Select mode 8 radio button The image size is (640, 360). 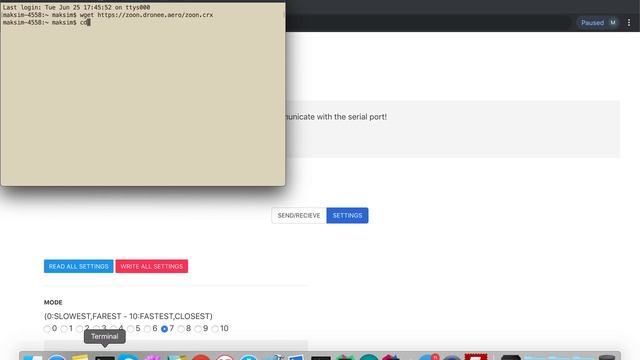tap(181, 329)
